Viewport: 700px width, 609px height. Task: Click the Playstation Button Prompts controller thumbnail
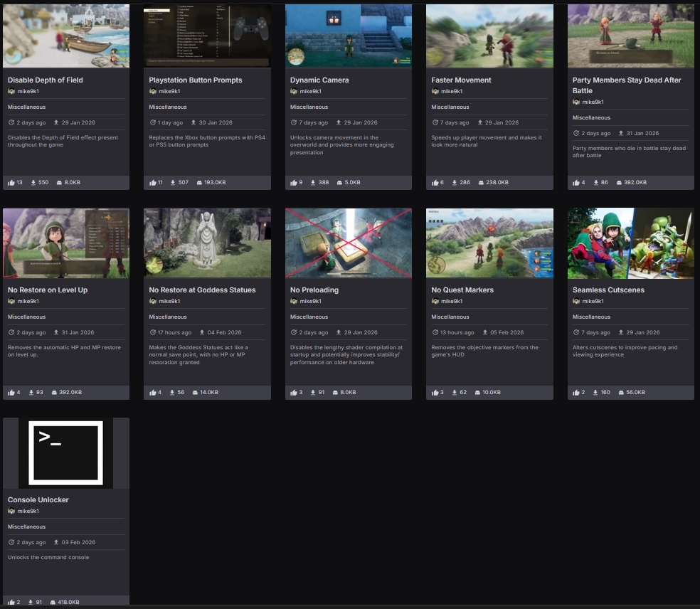click(x=207, y=36)
